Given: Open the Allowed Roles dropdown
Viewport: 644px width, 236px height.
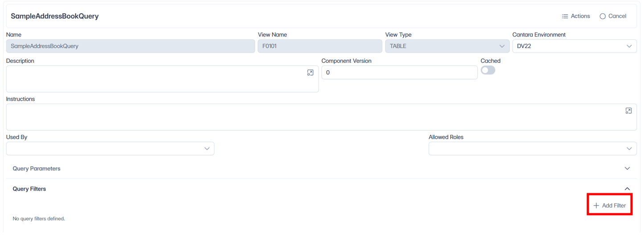Looking at the screenshot, I should click(x=533, y=149).
